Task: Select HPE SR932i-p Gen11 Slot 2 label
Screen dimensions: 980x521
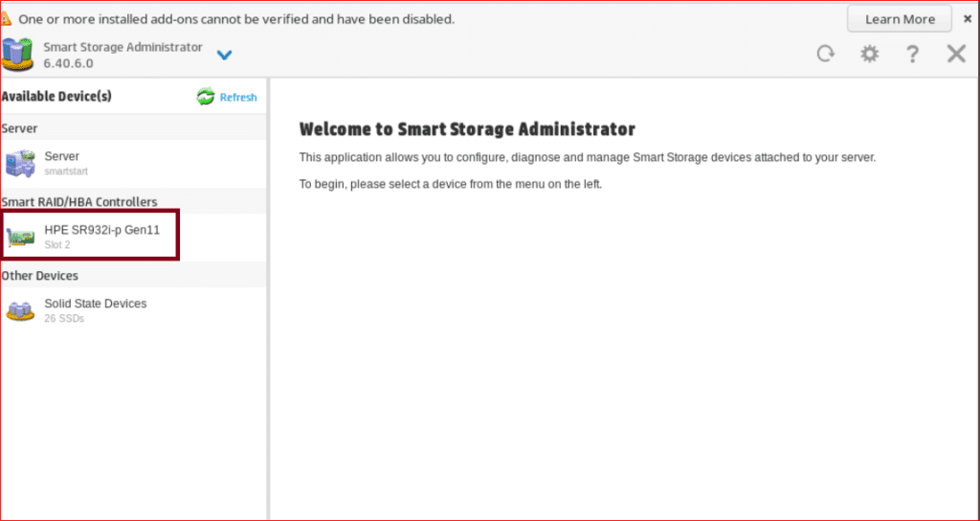Action: click(x=101, y=236)
